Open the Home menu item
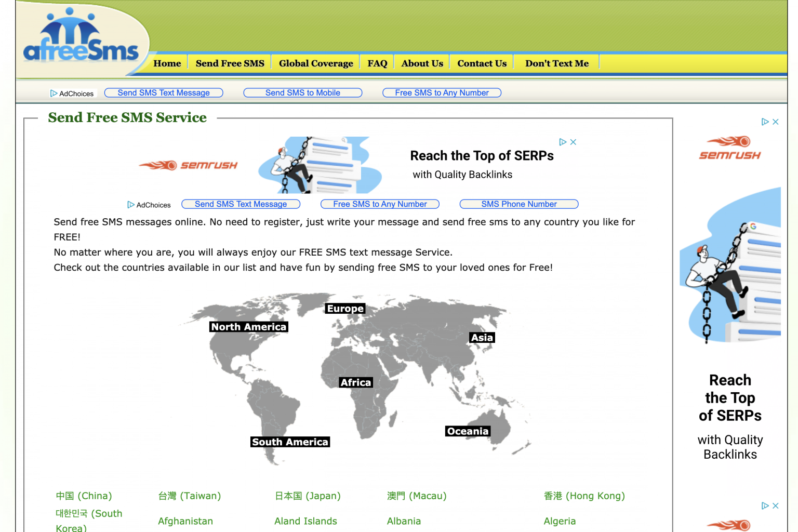Screen dimensions: 798x532 pos(167,63)
